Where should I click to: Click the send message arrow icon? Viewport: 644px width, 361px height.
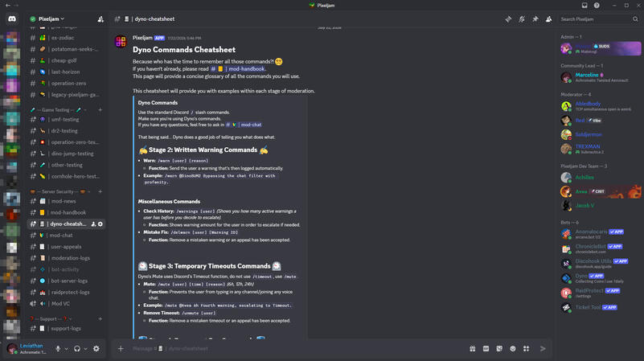click(x=543, y=349)
